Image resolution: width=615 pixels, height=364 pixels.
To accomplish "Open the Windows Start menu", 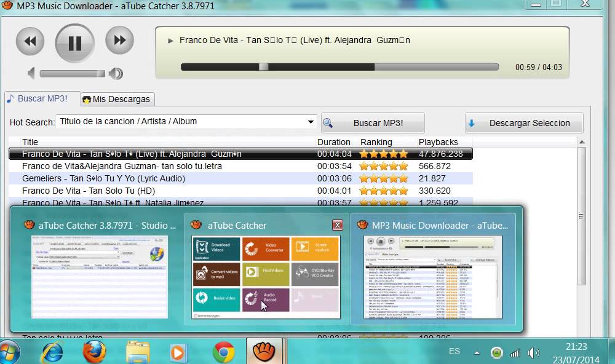I will (9, 352).
